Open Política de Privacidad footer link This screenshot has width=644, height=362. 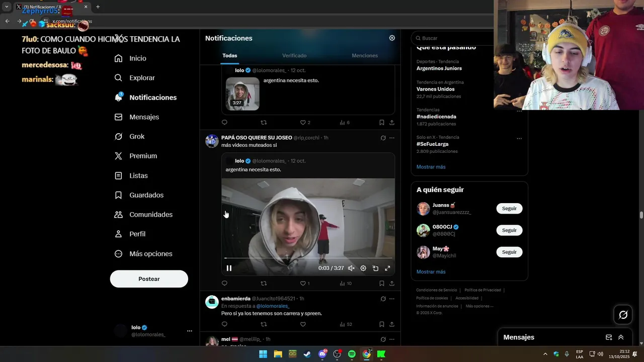coord(482,290)
